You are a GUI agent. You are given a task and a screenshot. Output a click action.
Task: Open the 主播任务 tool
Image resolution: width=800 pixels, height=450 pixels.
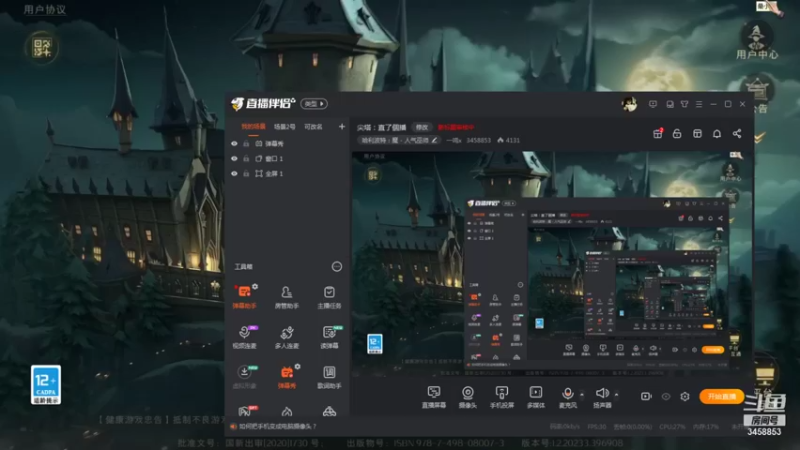point(329,296)
